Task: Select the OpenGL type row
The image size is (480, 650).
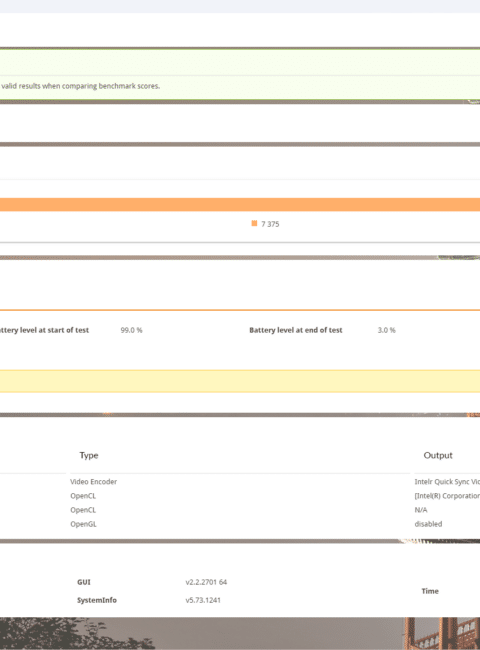Action: 83,524
